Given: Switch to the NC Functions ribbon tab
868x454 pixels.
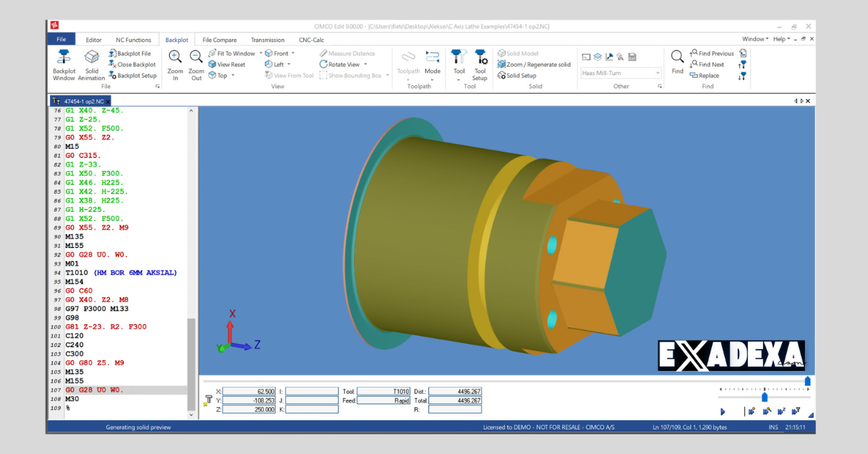Looking at the screenshot, I should [134, 40].
